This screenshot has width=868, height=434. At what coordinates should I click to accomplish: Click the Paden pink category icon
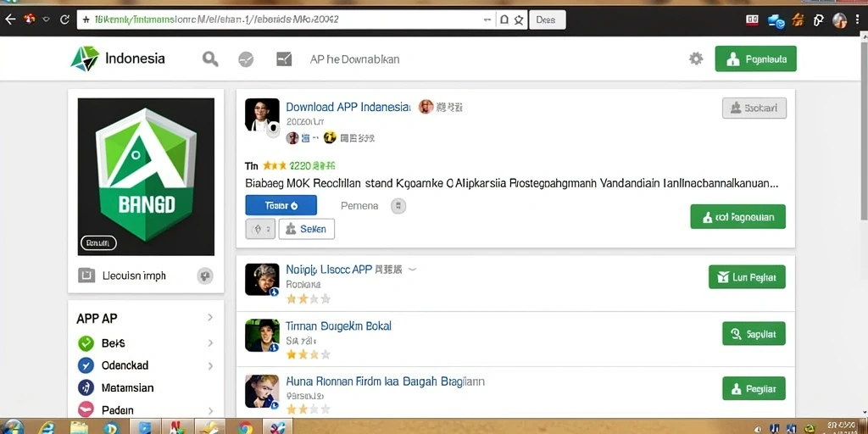86,409
